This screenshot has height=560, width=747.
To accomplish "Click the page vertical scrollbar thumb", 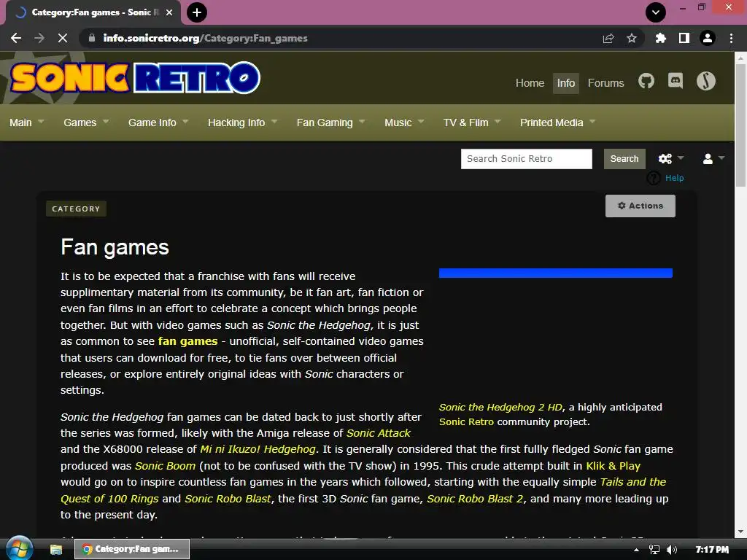I will coord(740,125).
